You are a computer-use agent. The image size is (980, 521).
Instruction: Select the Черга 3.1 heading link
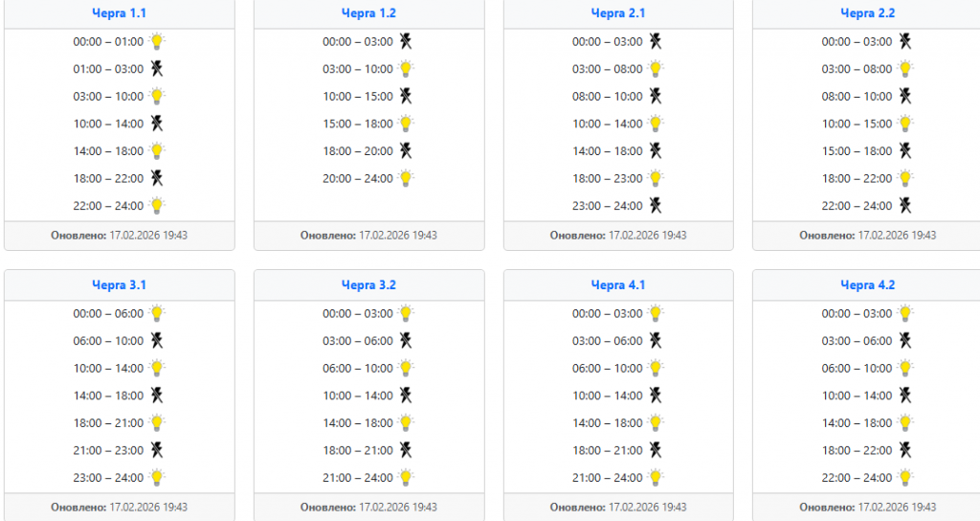(x=119, y=285)
